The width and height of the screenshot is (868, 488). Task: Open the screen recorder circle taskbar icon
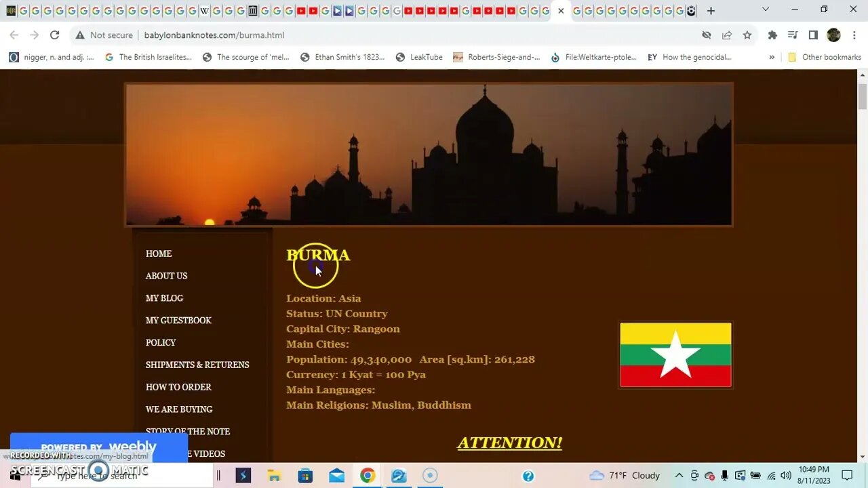point(430,476)
